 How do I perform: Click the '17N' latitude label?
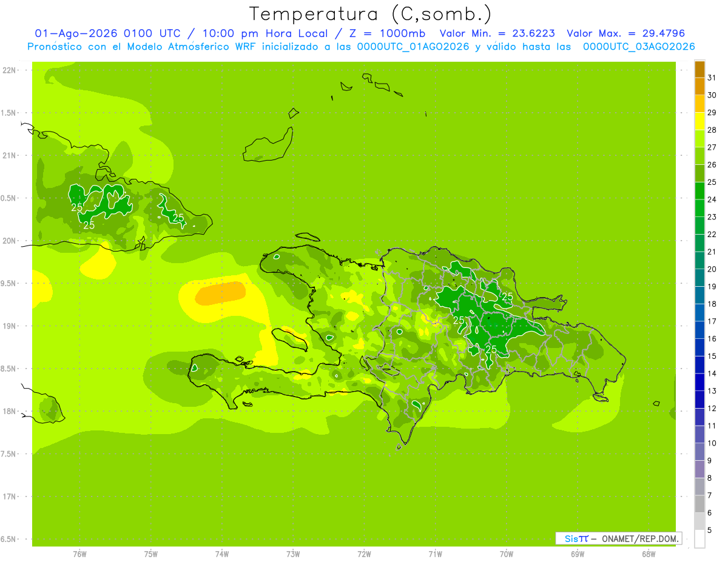[10, 497]
